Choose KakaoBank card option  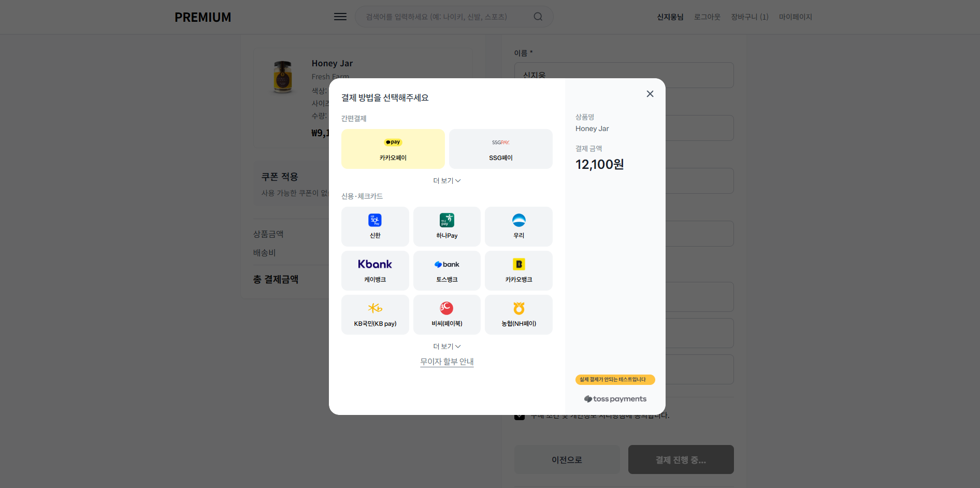point(518,270)
